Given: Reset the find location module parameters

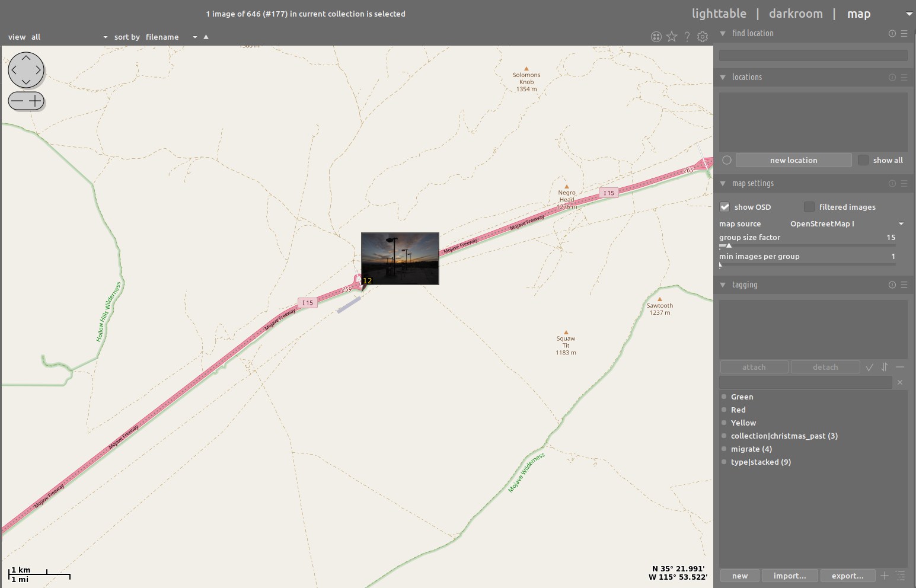Looking at the screenshot, I should point(892,34).
